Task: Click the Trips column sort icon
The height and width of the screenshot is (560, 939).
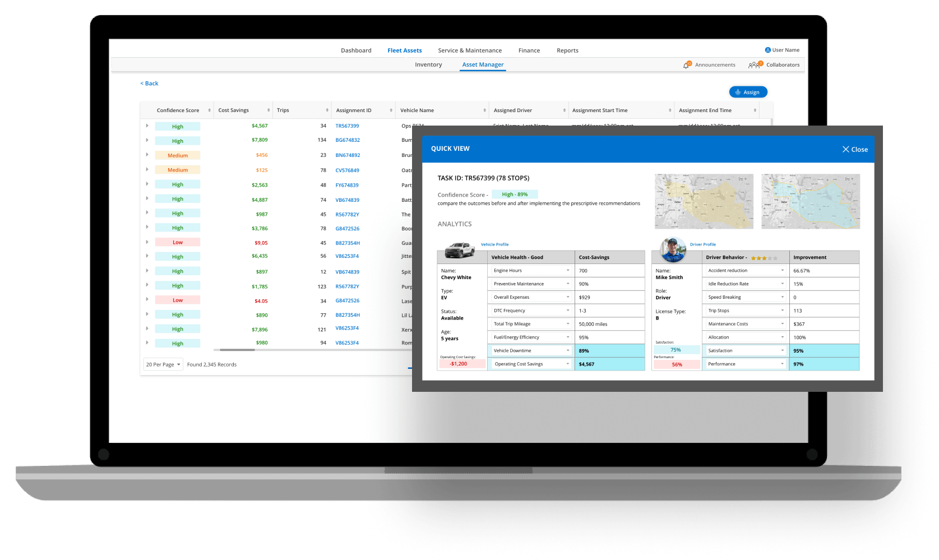Action: coord(327,110)
